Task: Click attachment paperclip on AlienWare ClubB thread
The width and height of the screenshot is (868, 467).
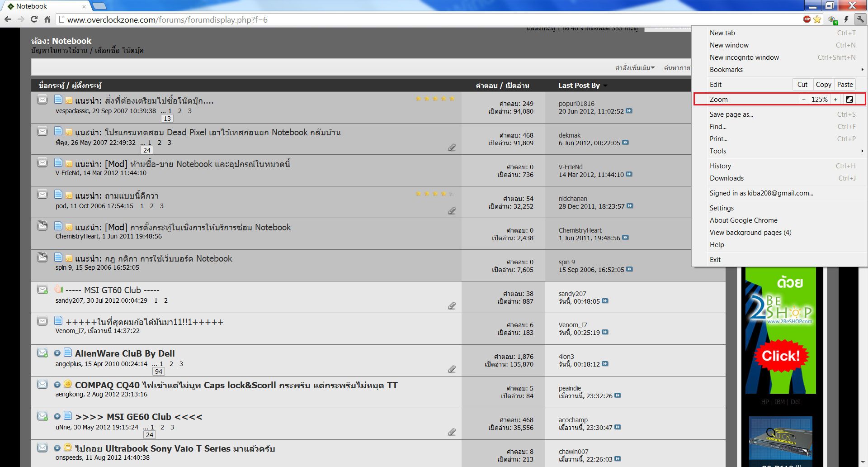Action: pyautogui.click(x=452, y=369)
